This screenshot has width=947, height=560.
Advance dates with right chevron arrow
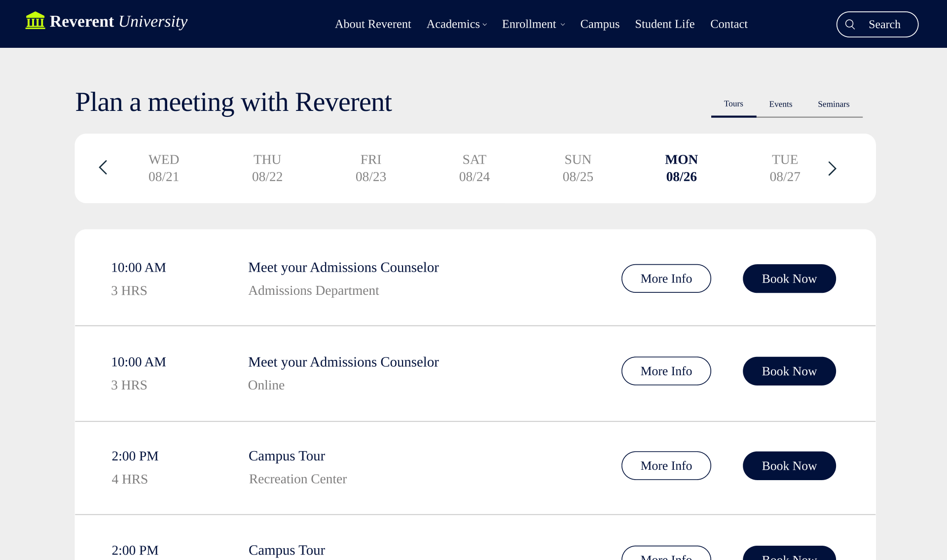click(x=832, y=169)
